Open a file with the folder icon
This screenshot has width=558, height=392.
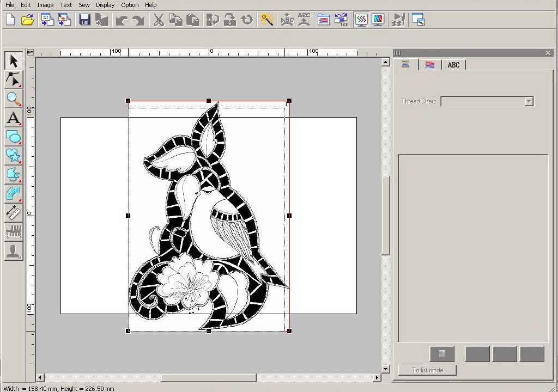pyautogui.click(x=27, y=20)
